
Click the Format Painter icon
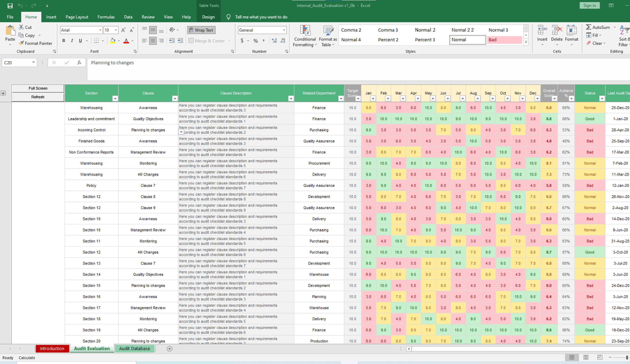point(21,43)
